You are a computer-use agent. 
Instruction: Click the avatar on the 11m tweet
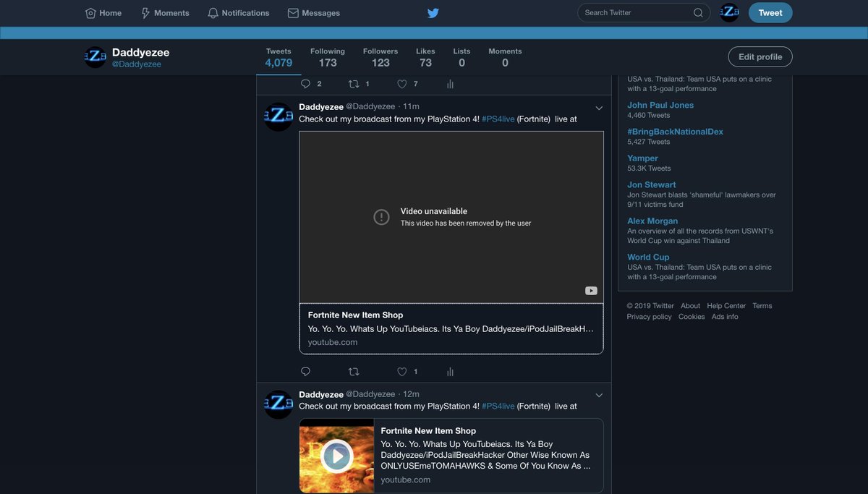(278, 116)
